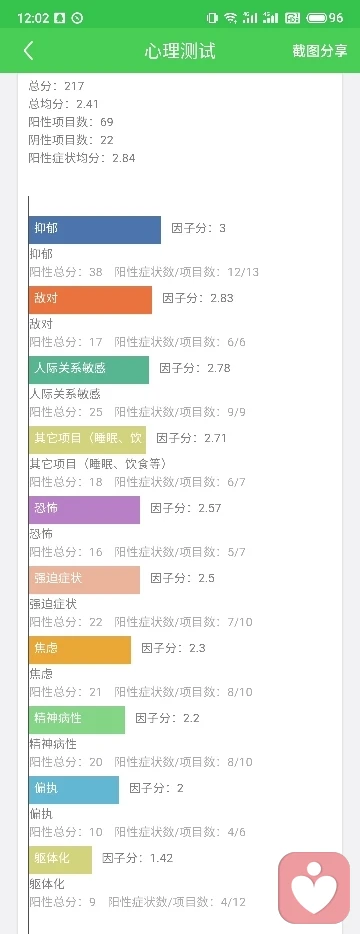Select the olive 躯体化 bar
360x934 pixels.
pos(60,860)
